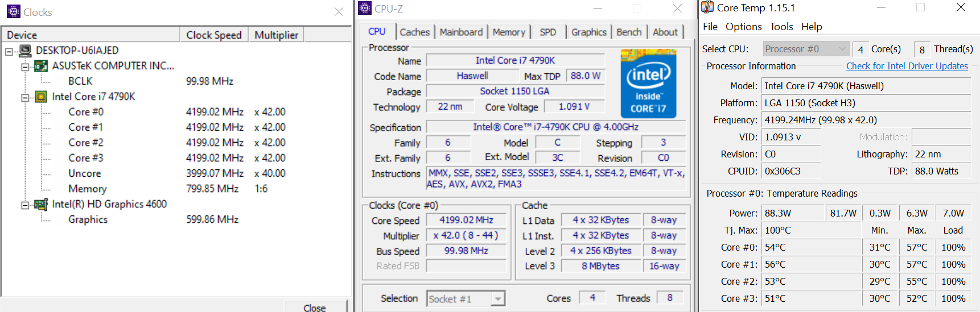Click Check for Intel Driver Updates link

tap(907, 66)
